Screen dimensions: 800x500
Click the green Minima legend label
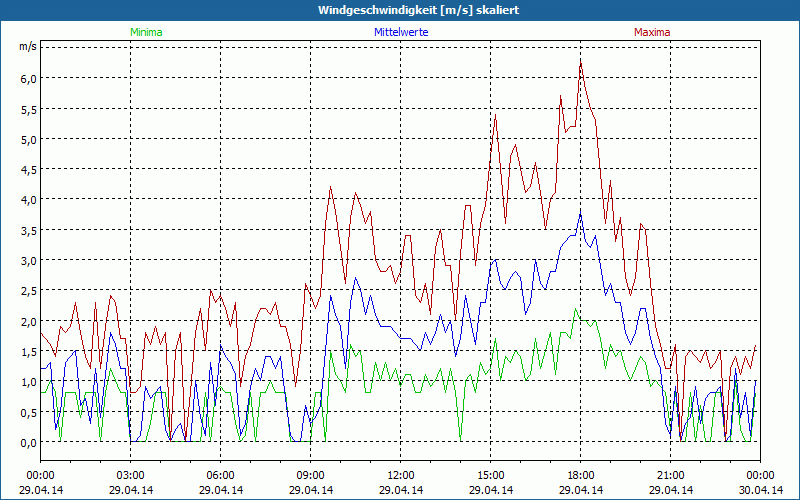(145, 32)
